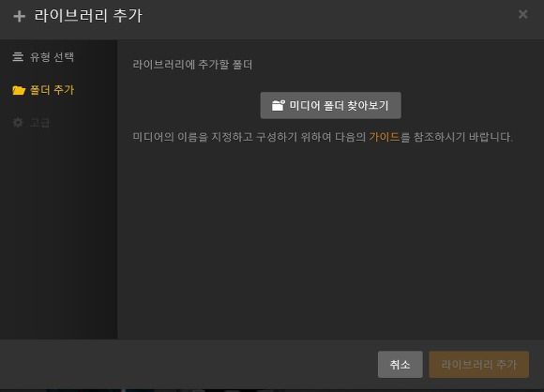Open the dimmed 고급 settings step
This screenshot has width=544, height=392.
tap(31, 123)
